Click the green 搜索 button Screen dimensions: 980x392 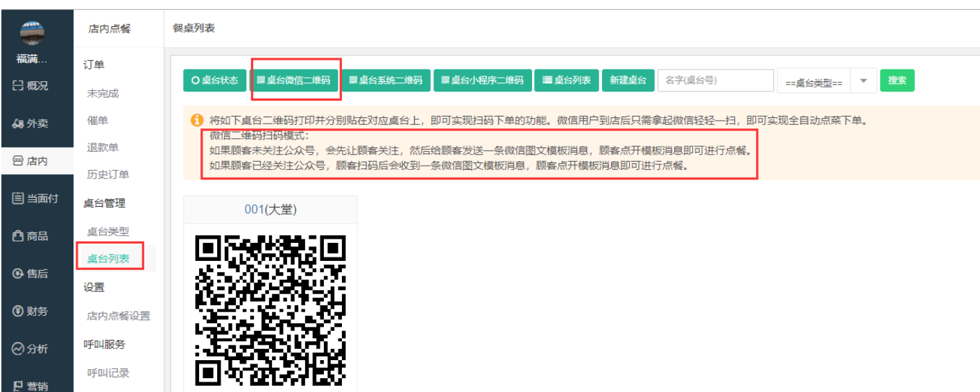click(x=897, y=80)
